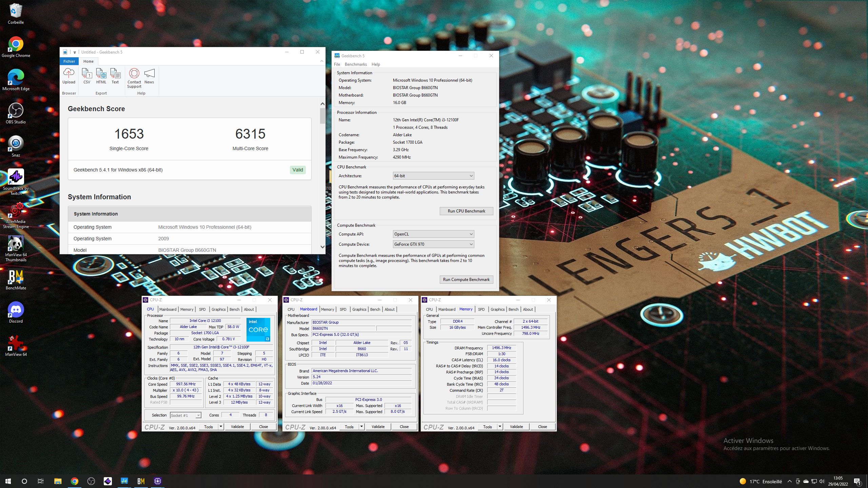Open Corbeille recycle bin on desktop
Screen dimensions: 868x488
click(x=16, y=14)
